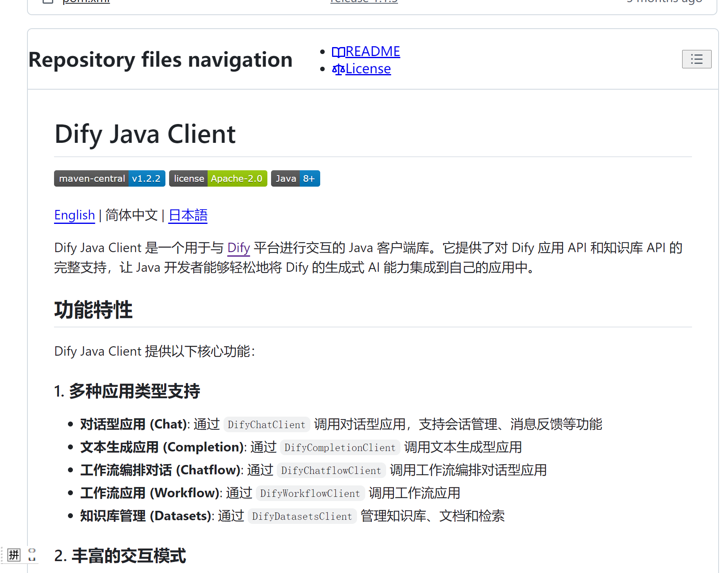Click the bold "文本生成应用 (Completion)" text
The image size is (728, 573).
(163, 447)
